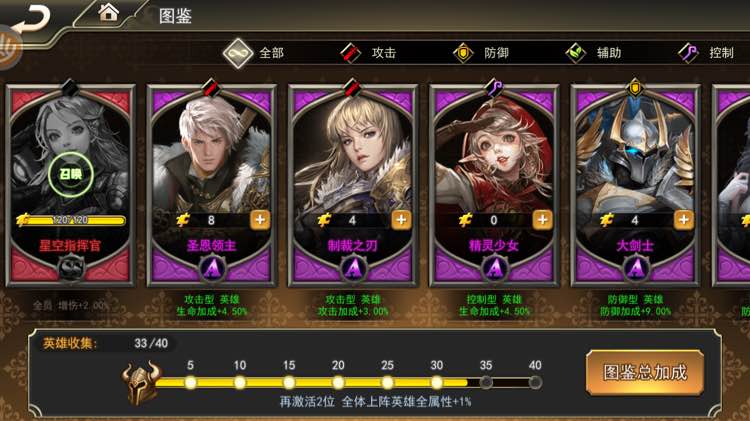
Task: Tap the 40 milestone node on progress bar
Action: click(x=535, y=382)
